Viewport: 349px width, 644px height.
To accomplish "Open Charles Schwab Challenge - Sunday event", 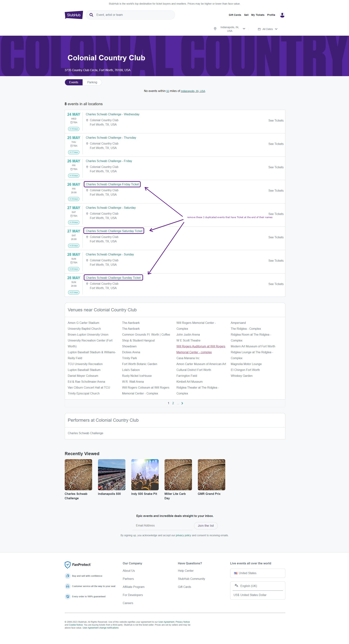I will (110, 255).
